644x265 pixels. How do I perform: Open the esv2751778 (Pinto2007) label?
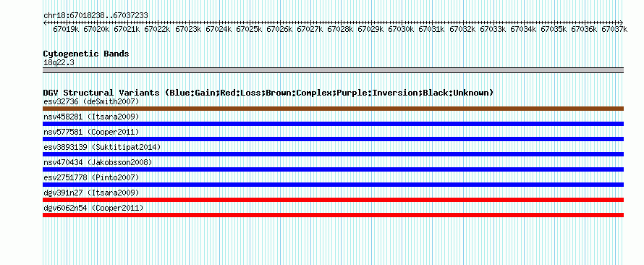91,177
